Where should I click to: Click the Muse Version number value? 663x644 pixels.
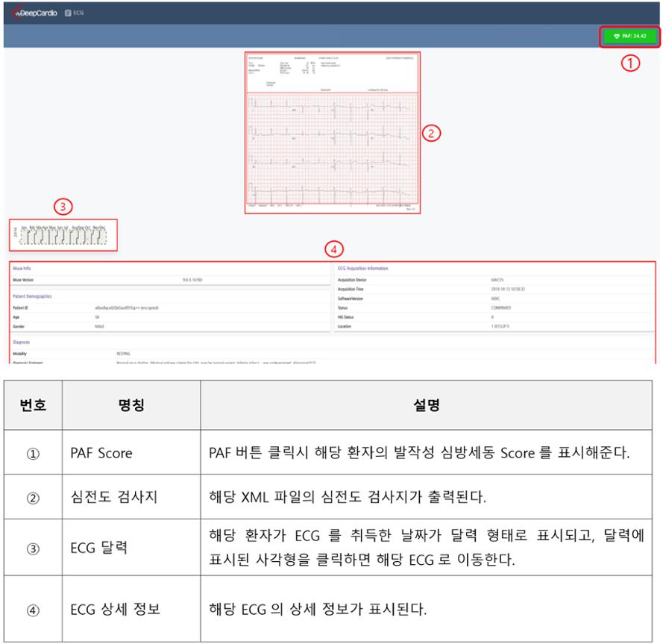[195, 278]
